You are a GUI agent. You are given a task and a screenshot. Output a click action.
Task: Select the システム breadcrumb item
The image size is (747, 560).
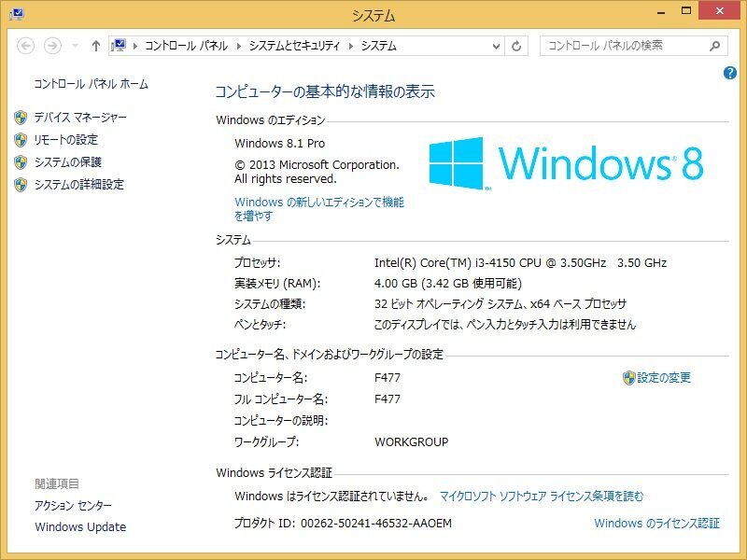tap(379, 46)
